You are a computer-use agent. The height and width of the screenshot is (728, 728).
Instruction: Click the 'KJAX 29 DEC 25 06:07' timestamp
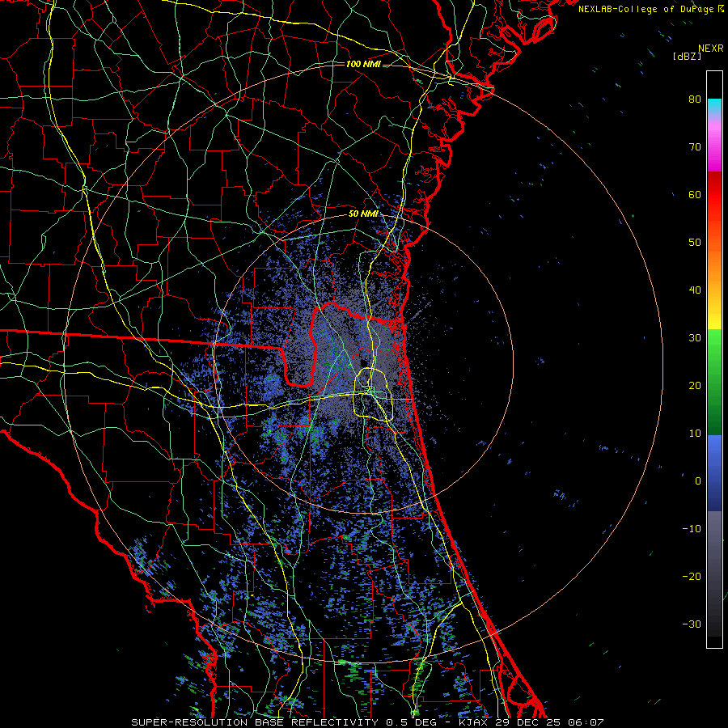[531, 722]
